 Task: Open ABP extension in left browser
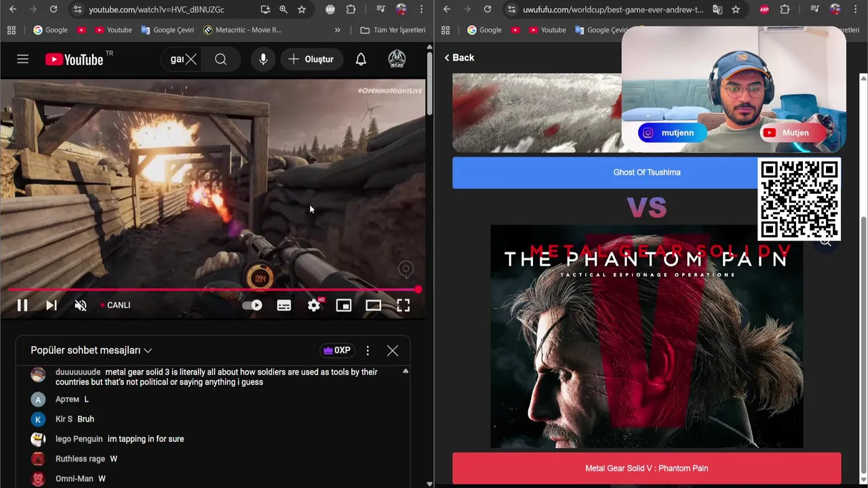tap(330, 9)
